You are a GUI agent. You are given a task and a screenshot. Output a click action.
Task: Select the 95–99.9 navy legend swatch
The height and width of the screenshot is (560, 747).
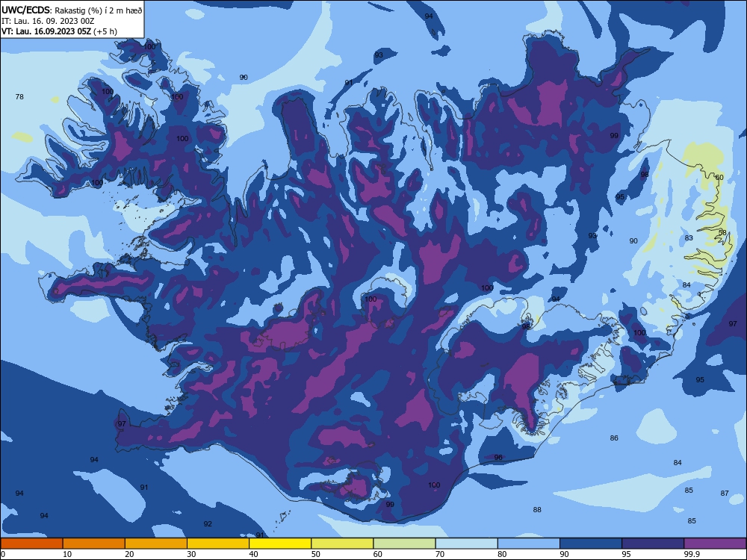(653, 544)
